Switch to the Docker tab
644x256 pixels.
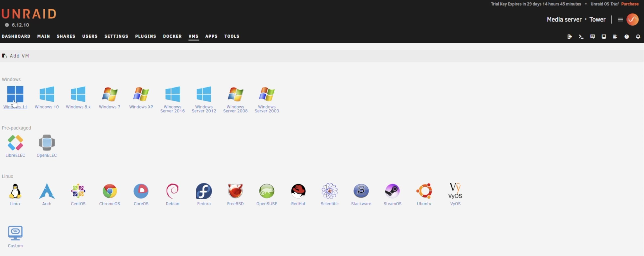coord(172,36)
